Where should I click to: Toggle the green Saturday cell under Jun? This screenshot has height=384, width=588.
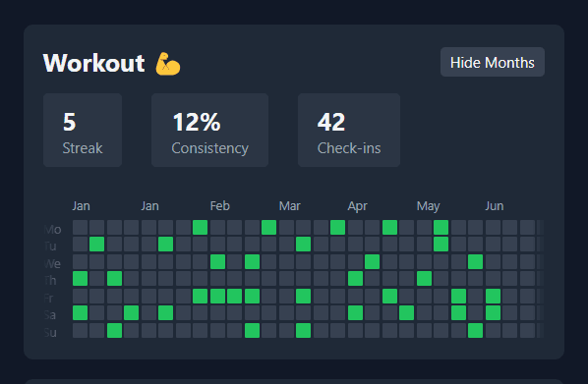tap(494, 313)
